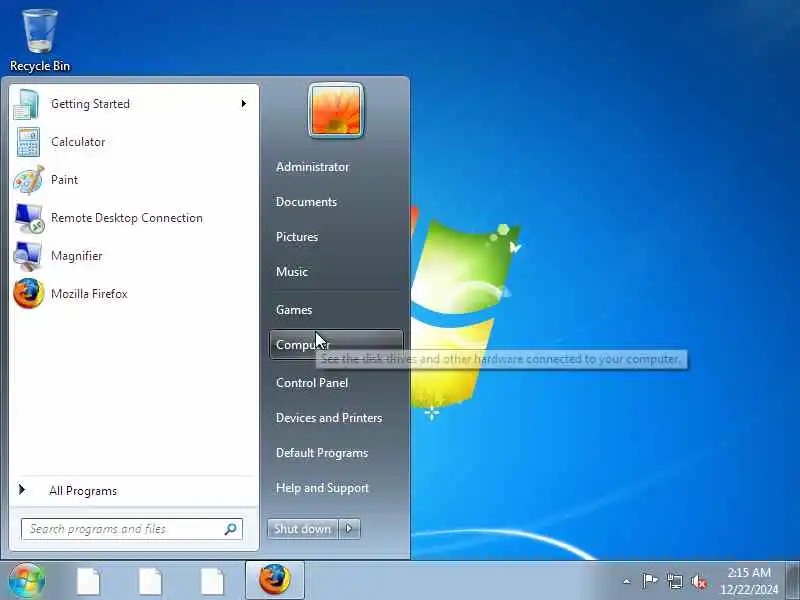Click the Windows Start orb
This screenshot has height=600, width=800.
coord(27,581)
